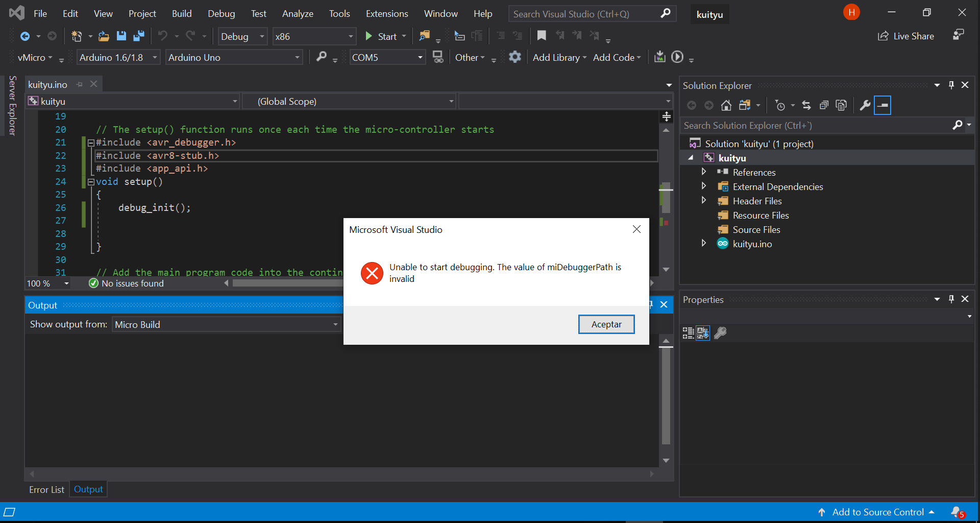Collapse the void setup() code block

pos(90,181)
